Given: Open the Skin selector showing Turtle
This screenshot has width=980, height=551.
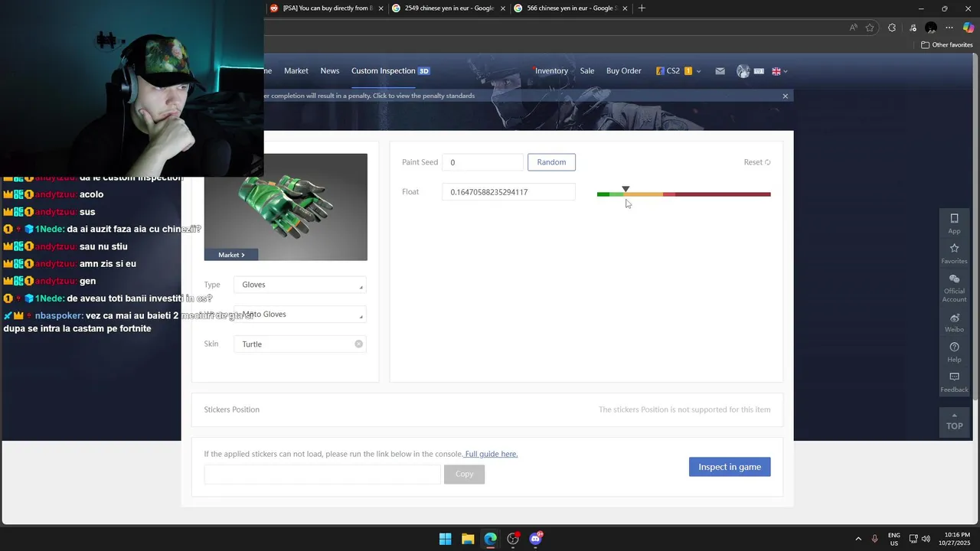Looking at the screenshot, I should 299,344.
